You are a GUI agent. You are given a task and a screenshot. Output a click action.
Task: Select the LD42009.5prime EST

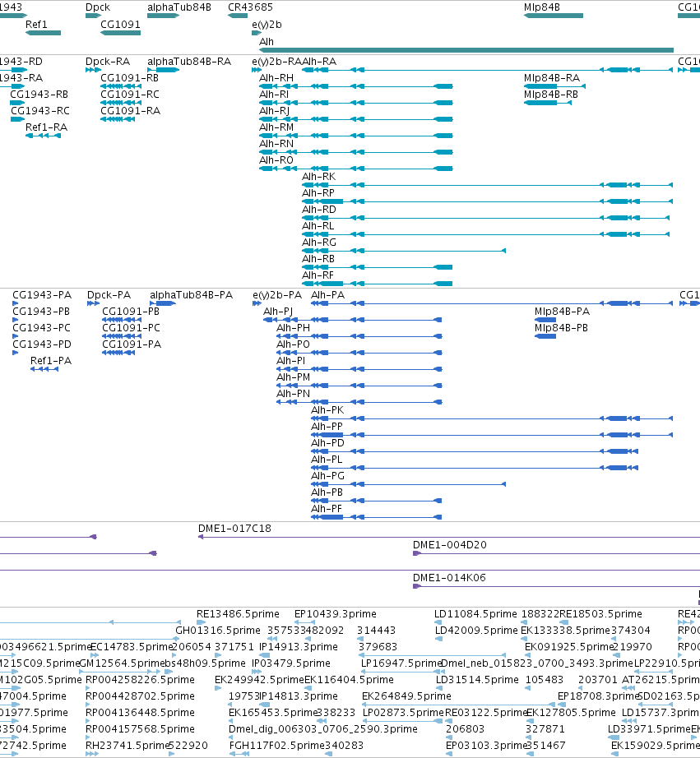(x=438, y=639)
